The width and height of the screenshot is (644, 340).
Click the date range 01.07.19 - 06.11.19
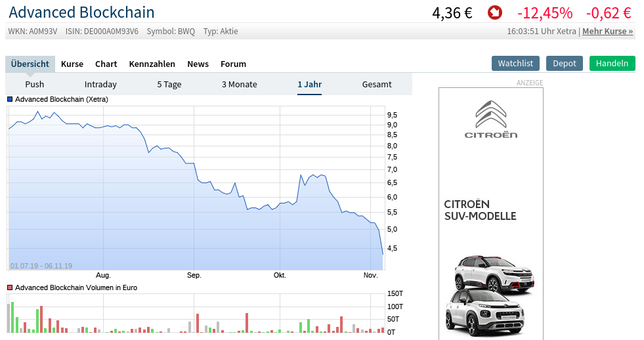(41, 266)
